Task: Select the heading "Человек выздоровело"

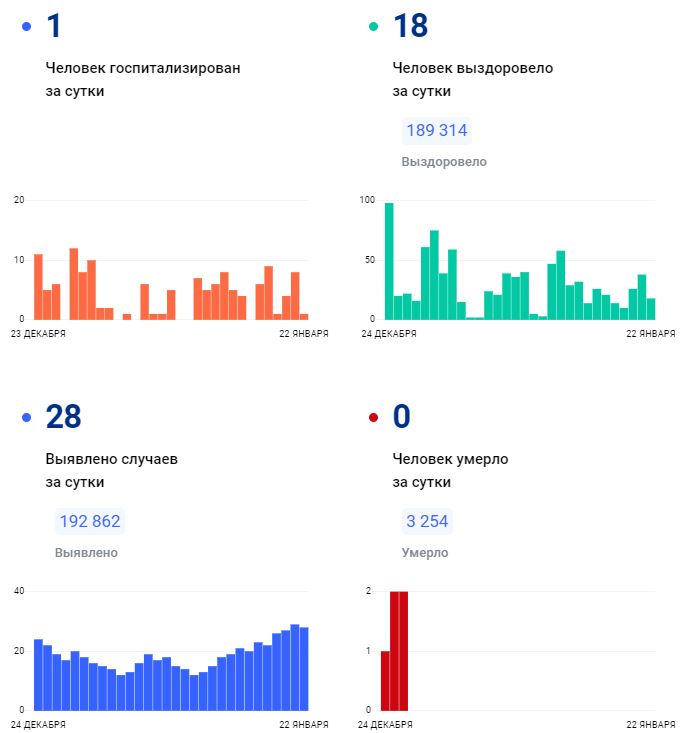Action: click(x=472, y=68)
